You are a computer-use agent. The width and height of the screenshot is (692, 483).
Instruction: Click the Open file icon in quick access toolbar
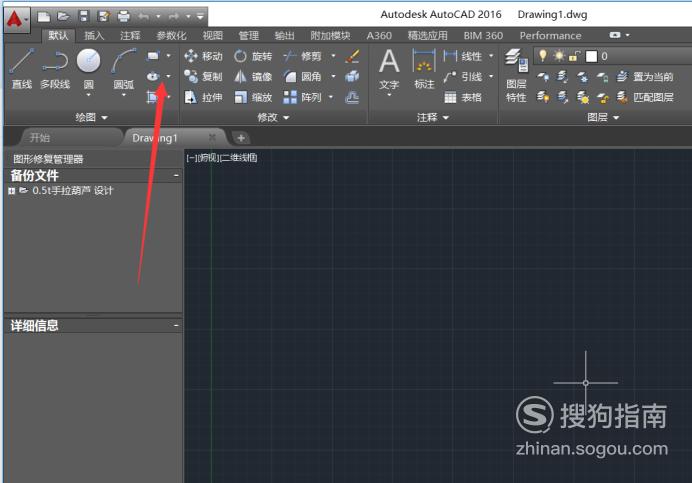(x=64, y=17)
